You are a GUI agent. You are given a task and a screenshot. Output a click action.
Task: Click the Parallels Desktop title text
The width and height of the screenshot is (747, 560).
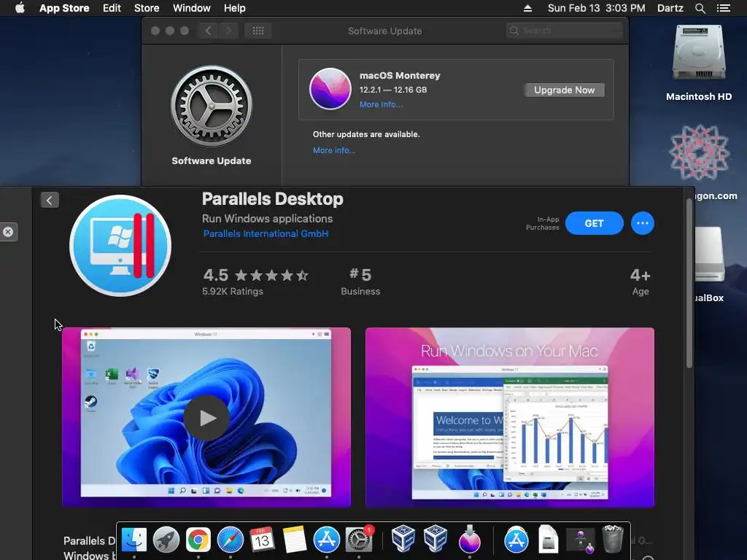click(273, 199)
